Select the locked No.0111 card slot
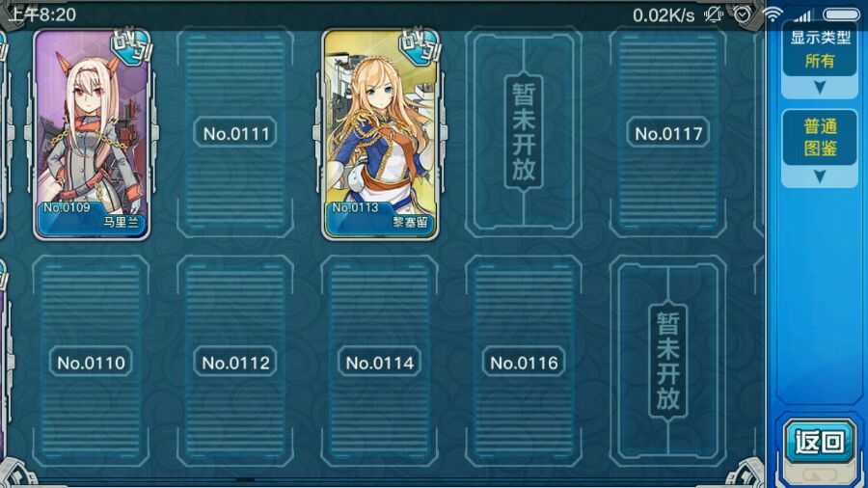868x488 pixels. pos(235,133)
